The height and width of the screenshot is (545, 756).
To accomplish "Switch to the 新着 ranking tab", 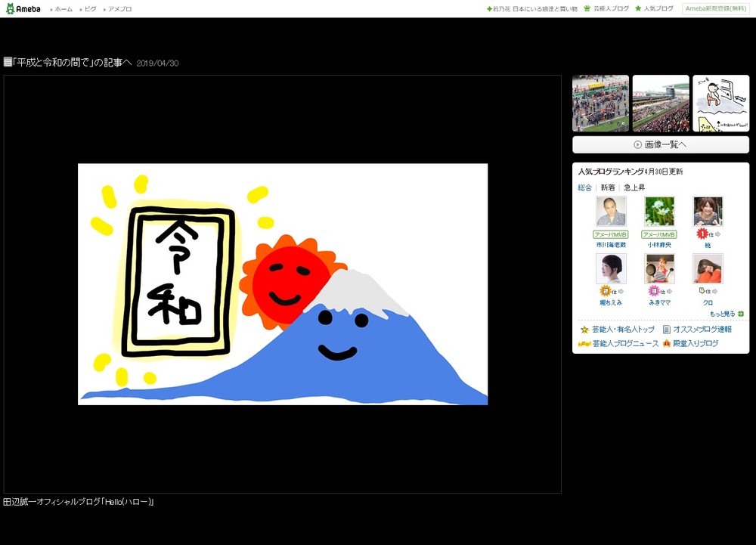I will point(608,187).
